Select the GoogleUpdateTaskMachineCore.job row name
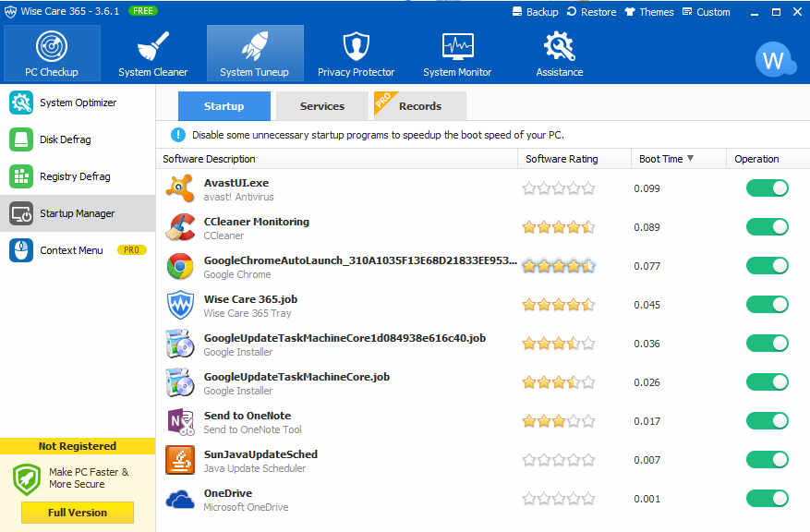810x532 pixels. click(x=296, y=377)
